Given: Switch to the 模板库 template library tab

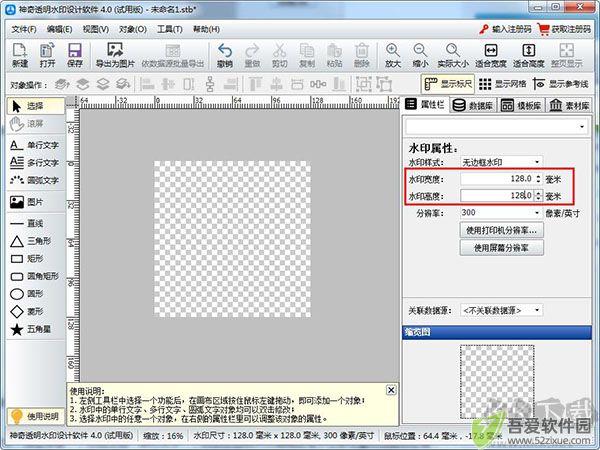Looking at the screenshot, I should pos(521,105).
